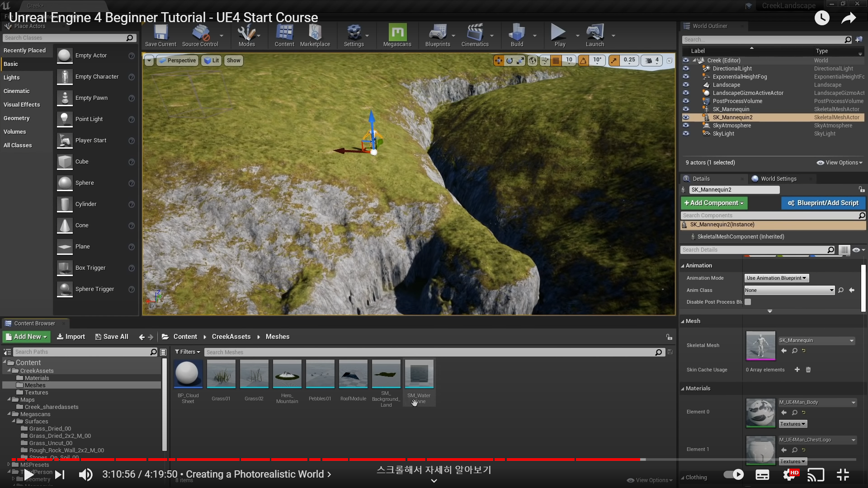This screenshot has width=868, height=488.
Task: Open the Animation Mode dropdown
Action: (x=776, y=278)
